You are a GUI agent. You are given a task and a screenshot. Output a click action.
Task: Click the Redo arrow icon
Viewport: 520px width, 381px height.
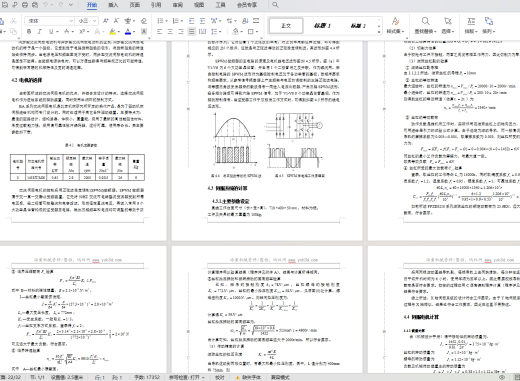coord(61,5)
